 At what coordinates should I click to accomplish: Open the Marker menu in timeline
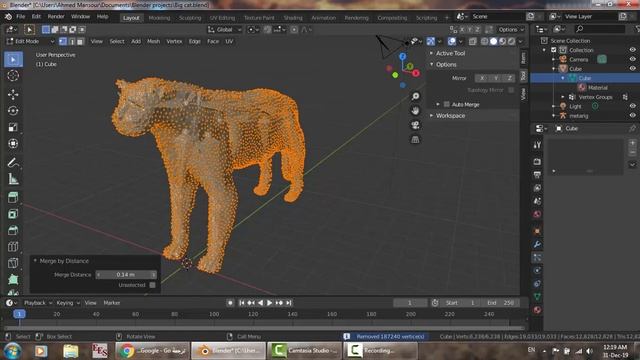click(111, 303)
